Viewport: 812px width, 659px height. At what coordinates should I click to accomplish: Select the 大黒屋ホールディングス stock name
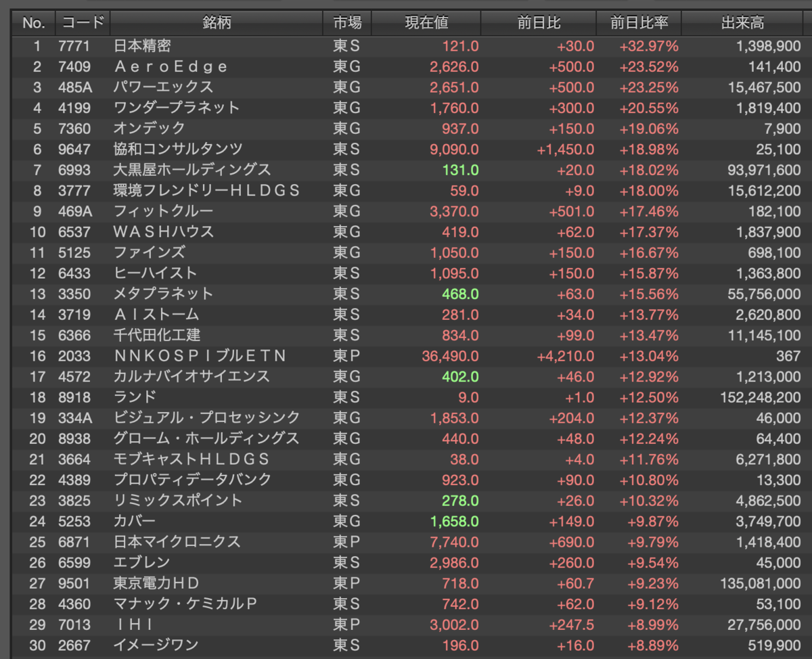(192, 170)
